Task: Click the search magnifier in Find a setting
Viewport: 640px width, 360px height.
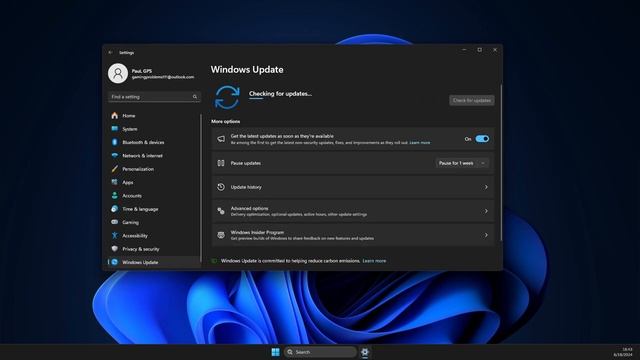Action: tap(195, 97)
